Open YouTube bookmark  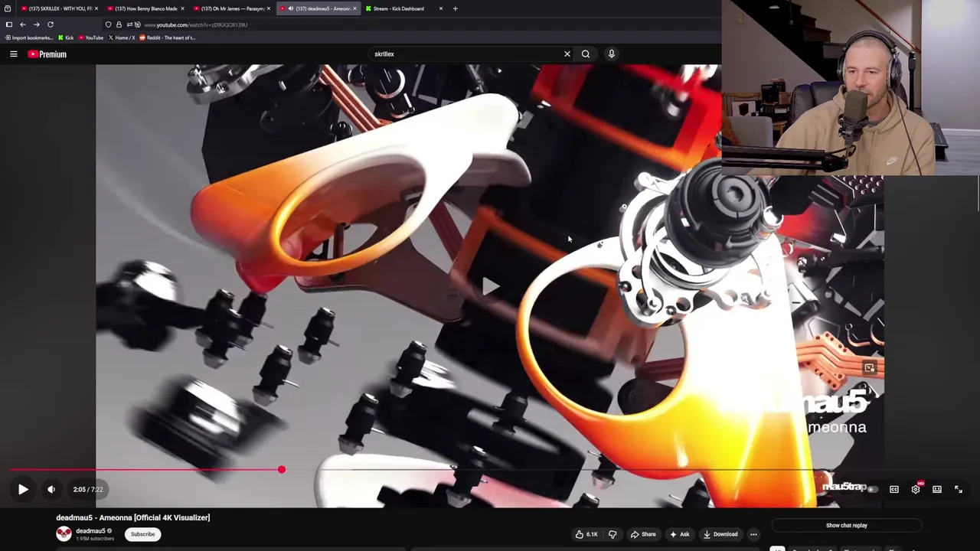pyautogui.click(x=91, y=37)
